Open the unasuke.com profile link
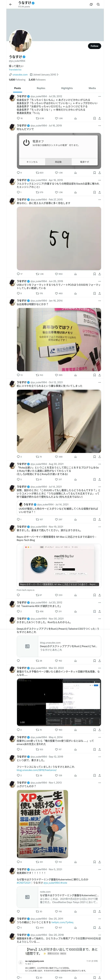 coord(20,75)
